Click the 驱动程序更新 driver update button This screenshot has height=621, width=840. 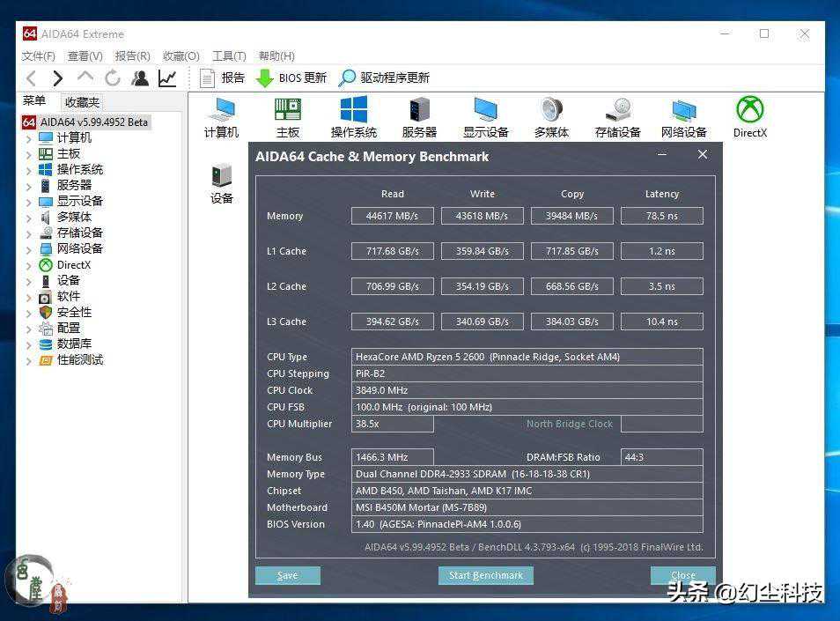click(385, 78)
